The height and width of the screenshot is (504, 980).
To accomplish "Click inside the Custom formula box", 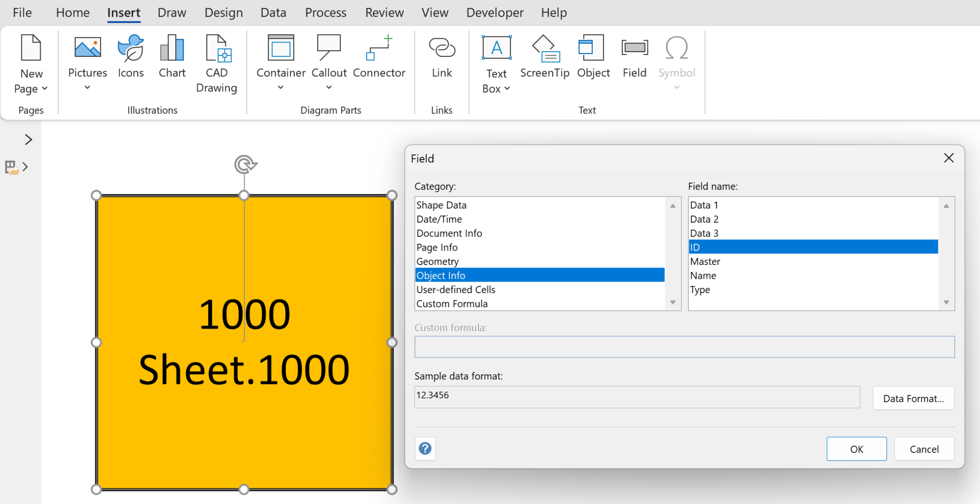I will 684,347.
